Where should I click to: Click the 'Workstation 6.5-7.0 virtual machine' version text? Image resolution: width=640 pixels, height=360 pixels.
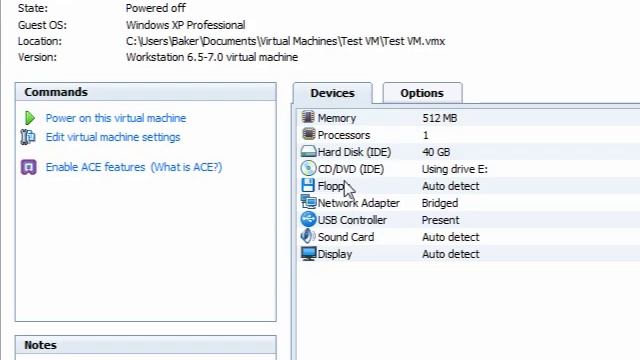(212, 57)
